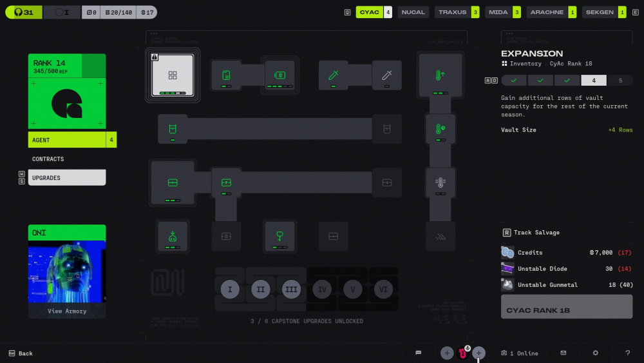This screenshot has width=644, height=363.
Task: Select Expansion upgrade level 4
Action: pyautogui.click(x=594, y=80)
